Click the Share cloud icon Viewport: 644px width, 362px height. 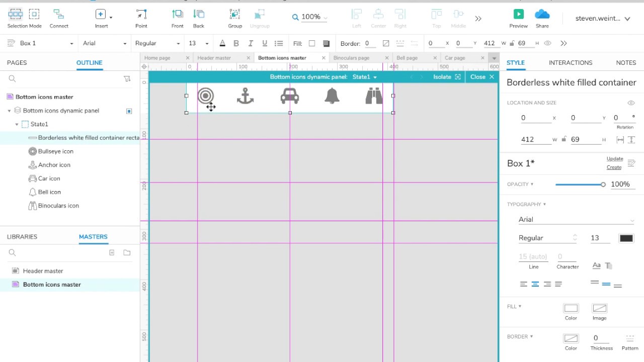click(x=542, y=14)
